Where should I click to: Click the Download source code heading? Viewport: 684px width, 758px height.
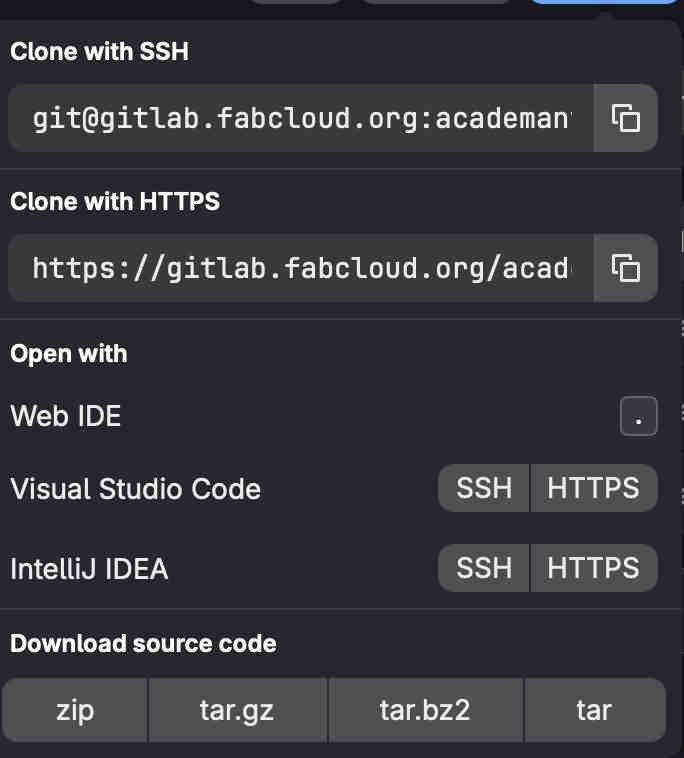click(x=143, y=643)
